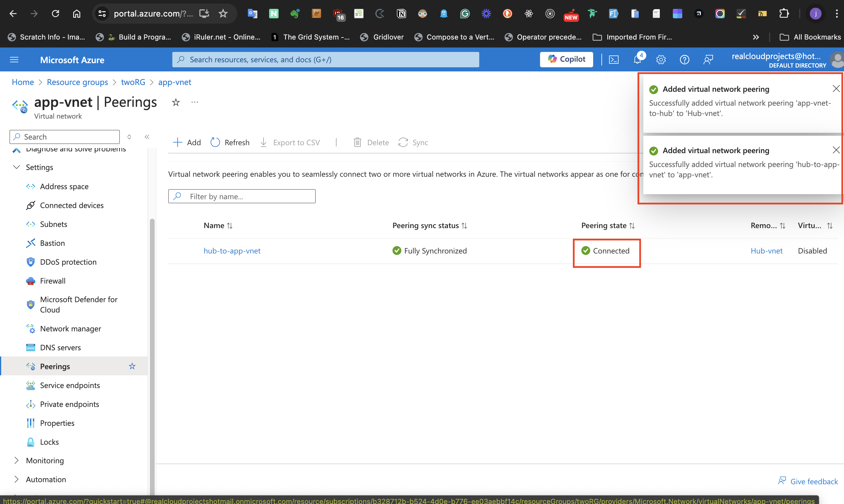The width and height of the screenshot is (844, 504).
Task: Click the feedback icon in header
Action: (708, 60)
